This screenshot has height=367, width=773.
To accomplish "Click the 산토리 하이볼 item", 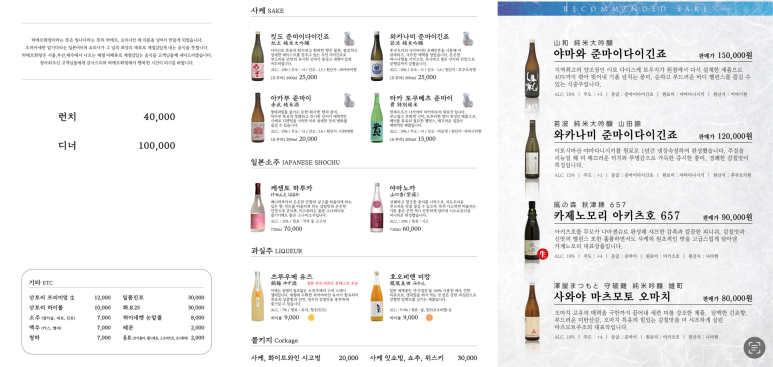I will pos(46,307).
